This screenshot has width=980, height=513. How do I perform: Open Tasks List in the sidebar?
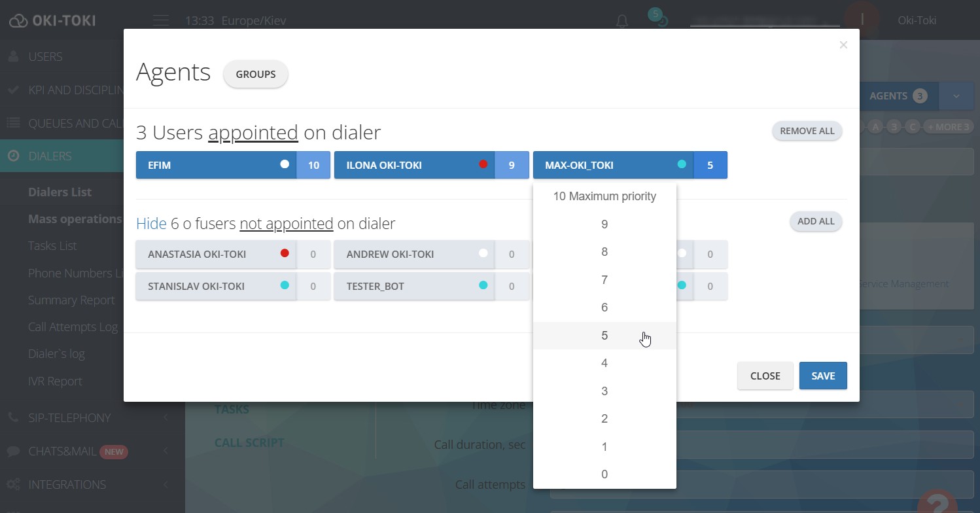click(x=52, y=245)
